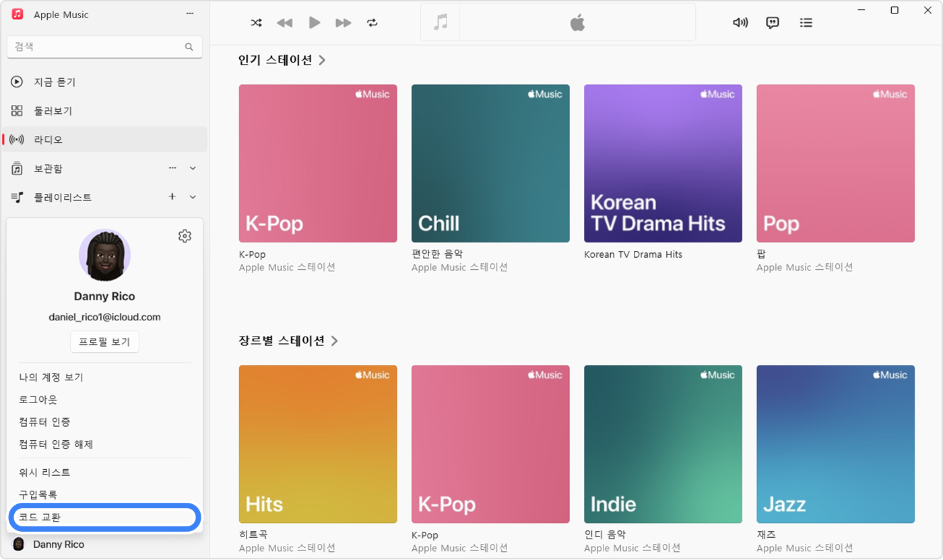Toggle shuffle playback
The width and height of the screenshot is (943, 560).
pyautogui.click(x=257, y=23)
